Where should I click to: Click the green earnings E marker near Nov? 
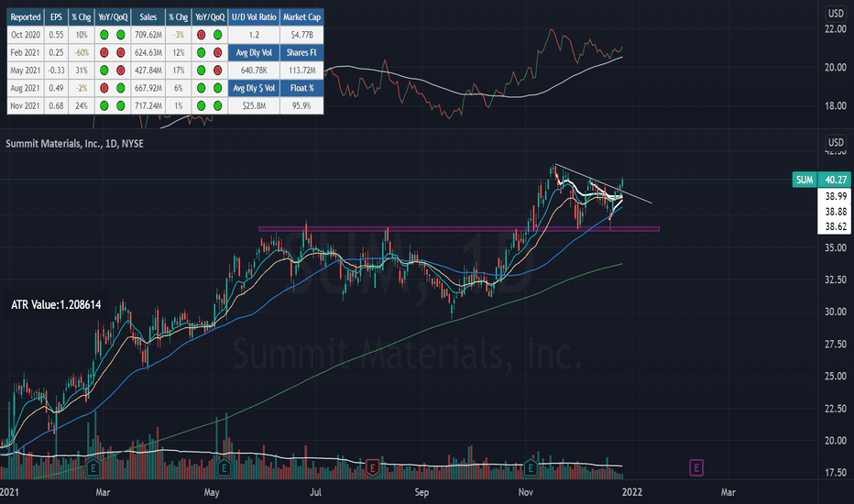pos(531,467)
